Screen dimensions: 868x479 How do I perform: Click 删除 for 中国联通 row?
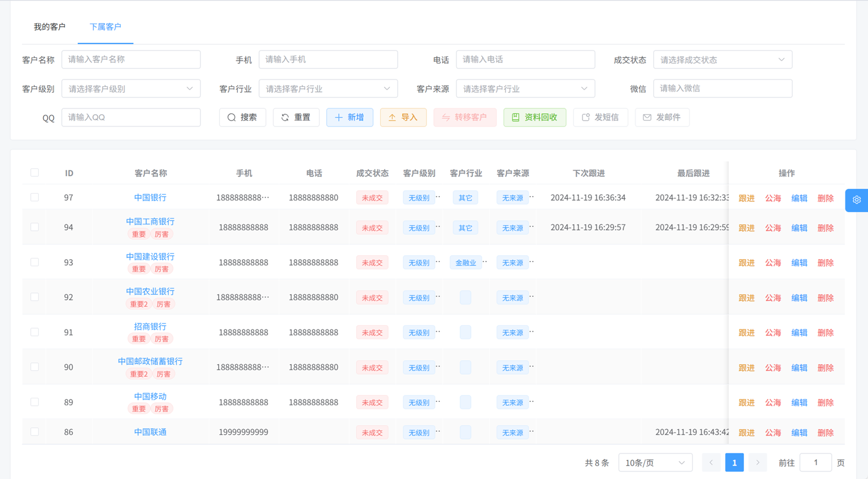[x=825, y=433]
